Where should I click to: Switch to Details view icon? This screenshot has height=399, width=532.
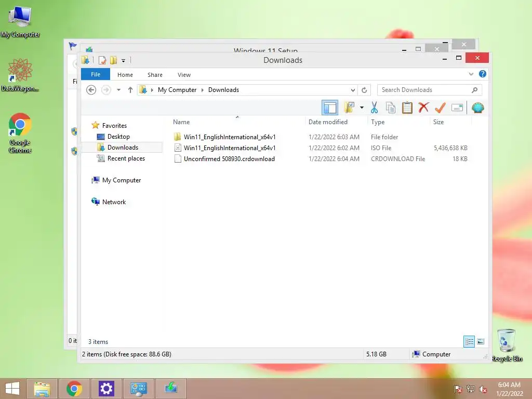tap(469, 341)
